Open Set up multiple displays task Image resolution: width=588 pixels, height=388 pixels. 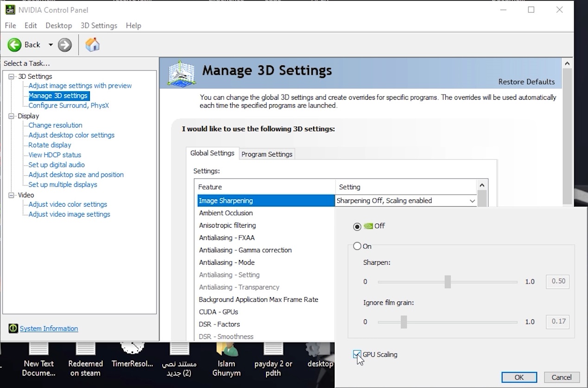63,184
